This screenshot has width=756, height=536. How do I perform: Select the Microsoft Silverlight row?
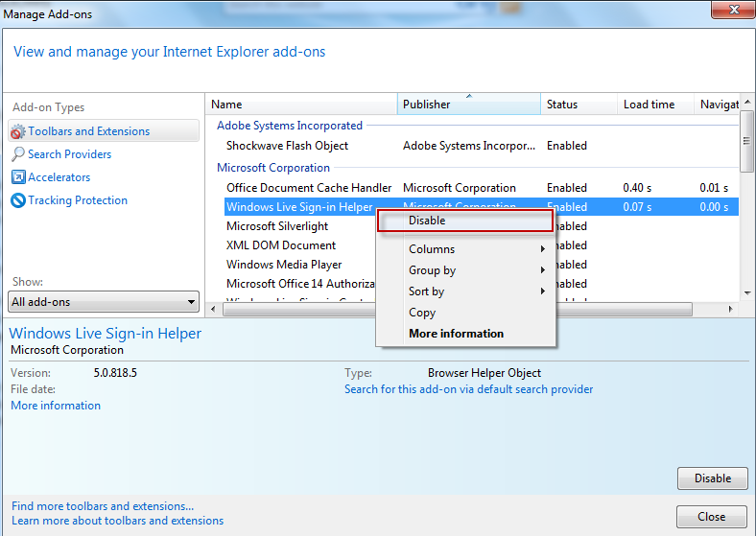(x=300, y=226)
